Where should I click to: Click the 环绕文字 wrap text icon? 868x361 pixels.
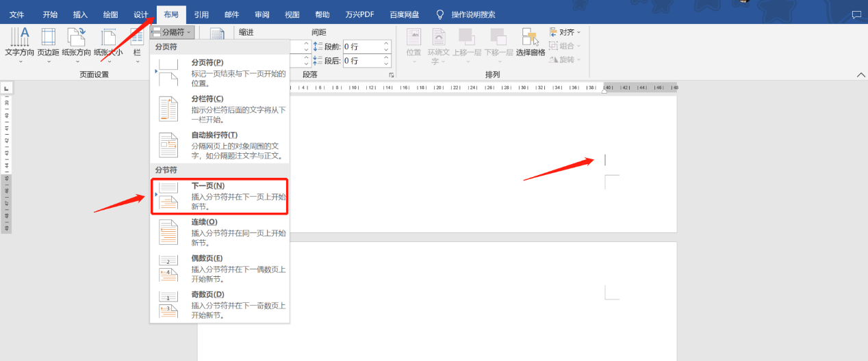tap(438, 37)
